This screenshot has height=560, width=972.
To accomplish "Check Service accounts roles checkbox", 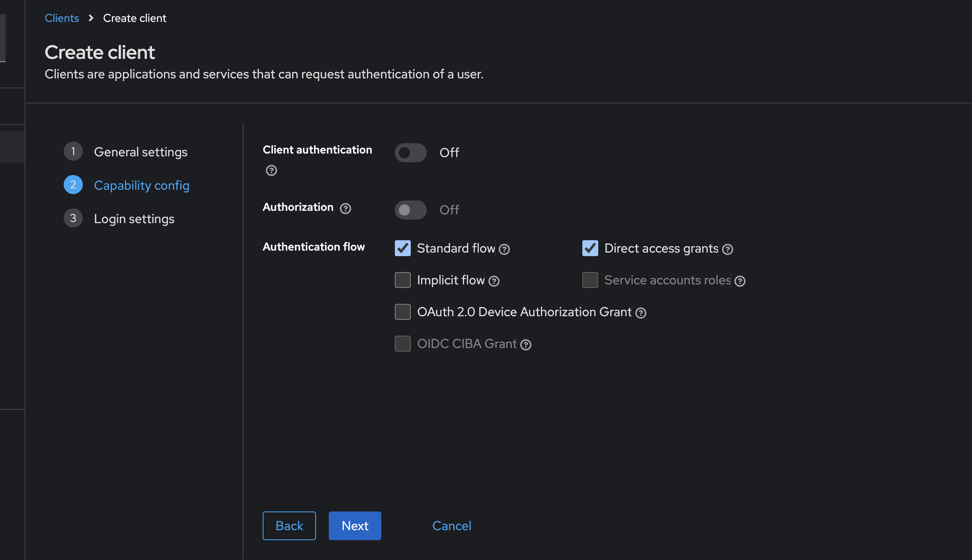I will (x=590, y=280).
